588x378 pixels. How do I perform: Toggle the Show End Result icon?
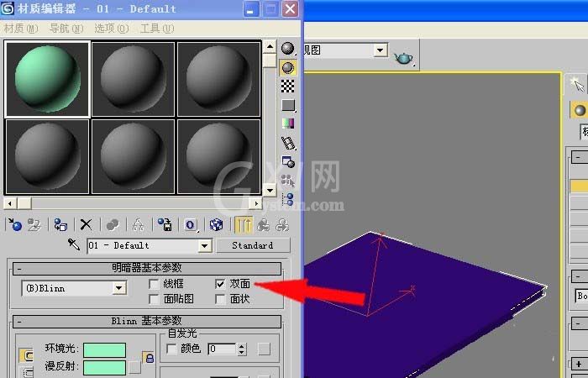(x=244, y=224)
